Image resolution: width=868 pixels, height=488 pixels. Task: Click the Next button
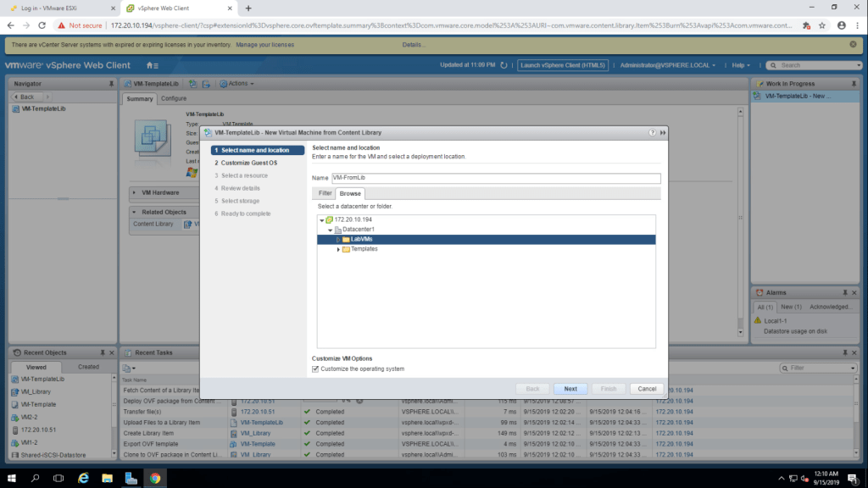[x=570, y=388]
